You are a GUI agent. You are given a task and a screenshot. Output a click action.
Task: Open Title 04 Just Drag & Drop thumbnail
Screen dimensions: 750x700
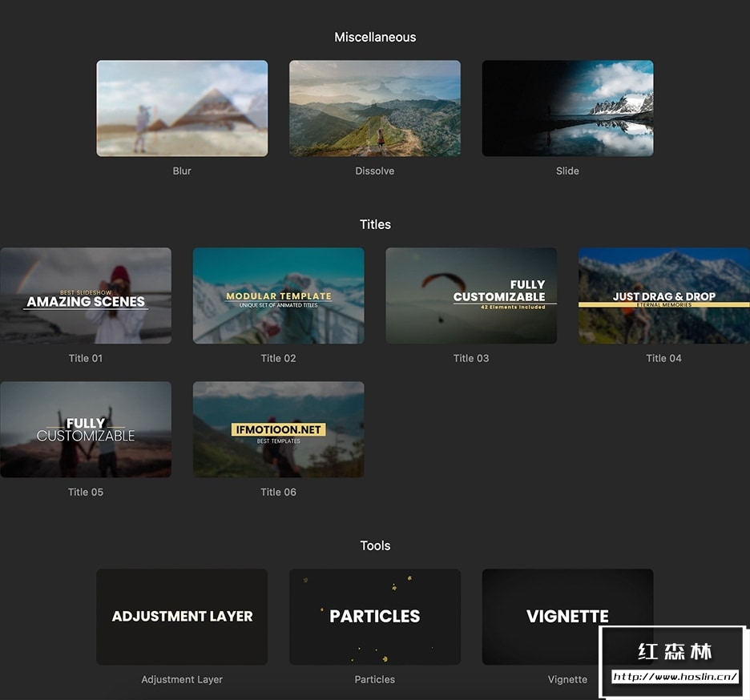[664, 296]
